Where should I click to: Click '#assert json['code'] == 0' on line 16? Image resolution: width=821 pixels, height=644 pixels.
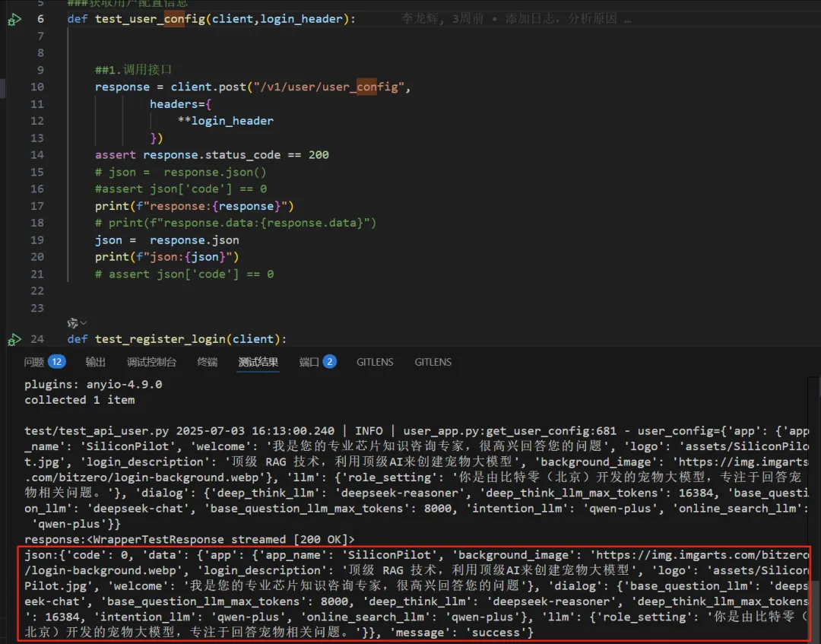click(181, 189)
